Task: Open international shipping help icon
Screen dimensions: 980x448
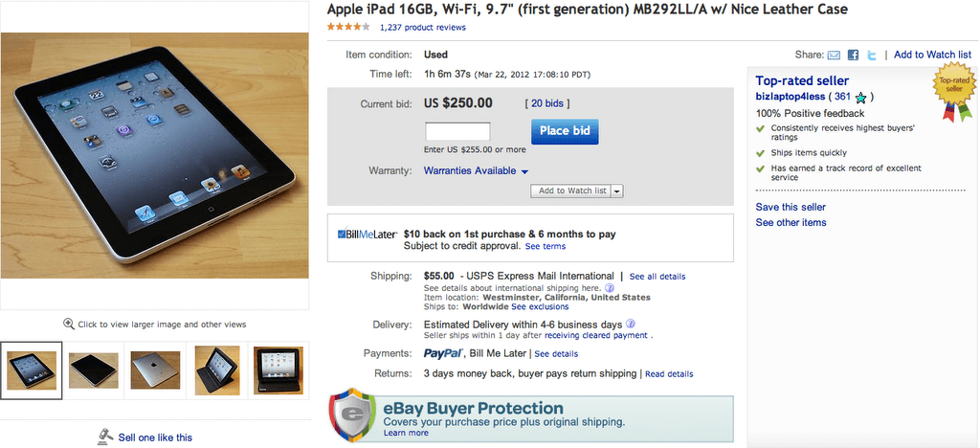Action: tap(609, 287)
